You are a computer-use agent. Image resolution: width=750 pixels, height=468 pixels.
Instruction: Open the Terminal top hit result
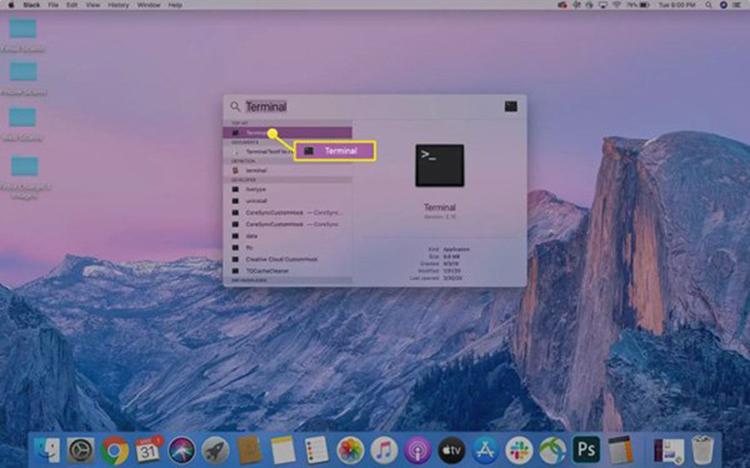(x=287, y=133)
